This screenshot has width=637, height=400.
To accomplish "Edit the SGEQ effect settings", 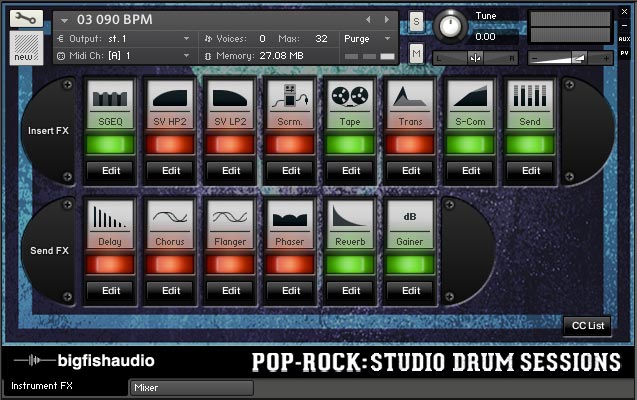I will click(110, 171).
